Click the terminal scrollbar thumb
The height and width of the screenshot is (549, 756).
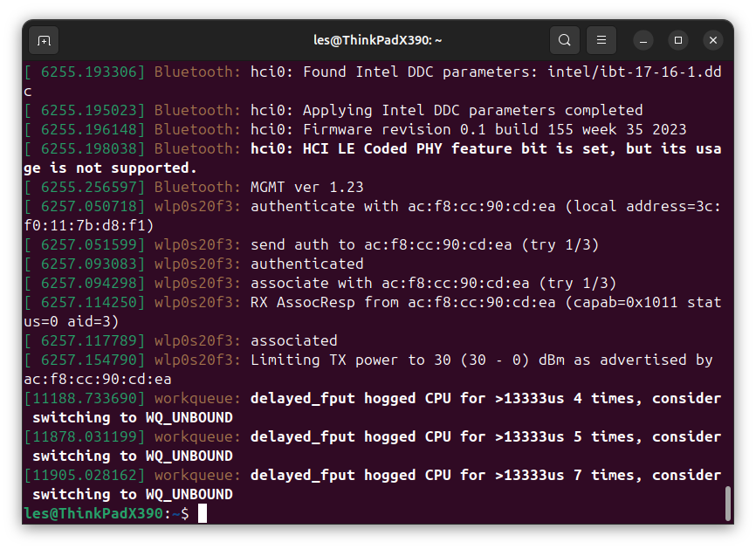(x=728, y=504)
